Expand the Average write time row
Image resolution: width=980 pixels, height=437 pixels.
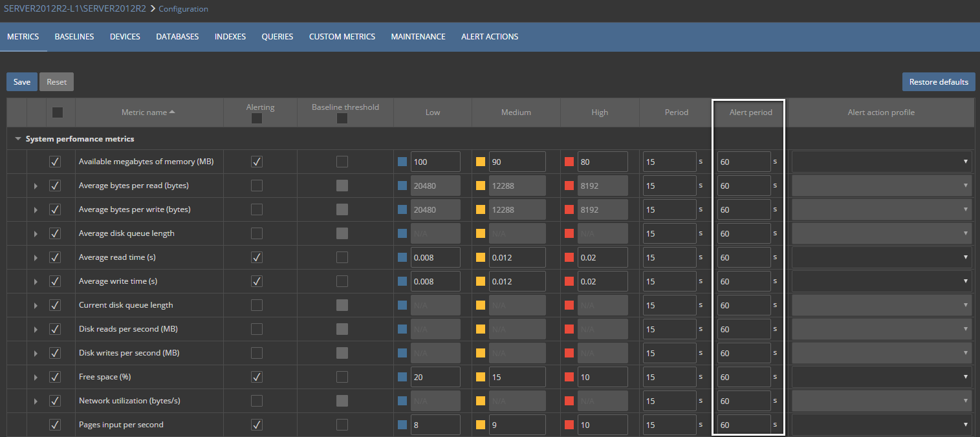[36, 282]
